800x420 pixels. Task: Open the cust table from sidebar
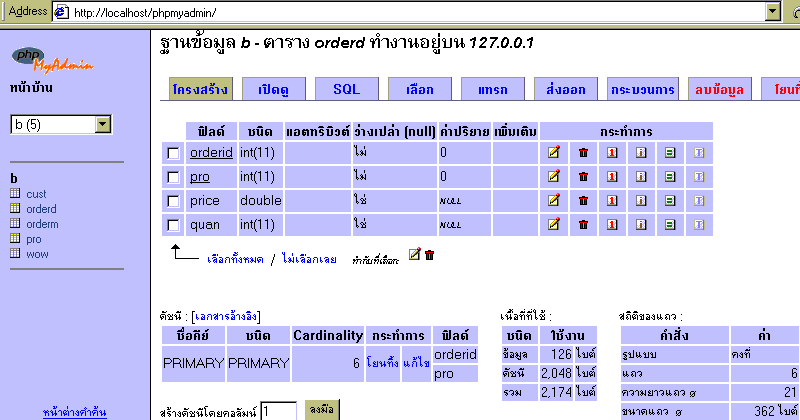pos(36,194)
